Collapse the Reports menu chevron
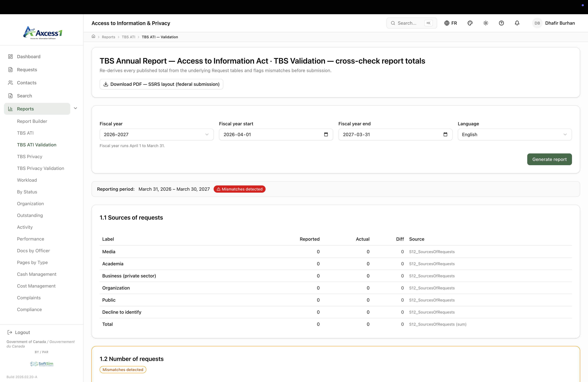The image size is (588, 382). click(x=76, y=108)
